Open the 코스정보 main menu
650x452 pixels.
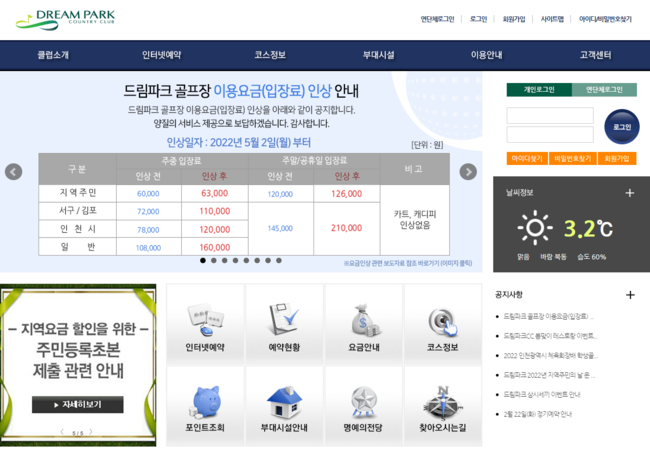pos(270,55)
